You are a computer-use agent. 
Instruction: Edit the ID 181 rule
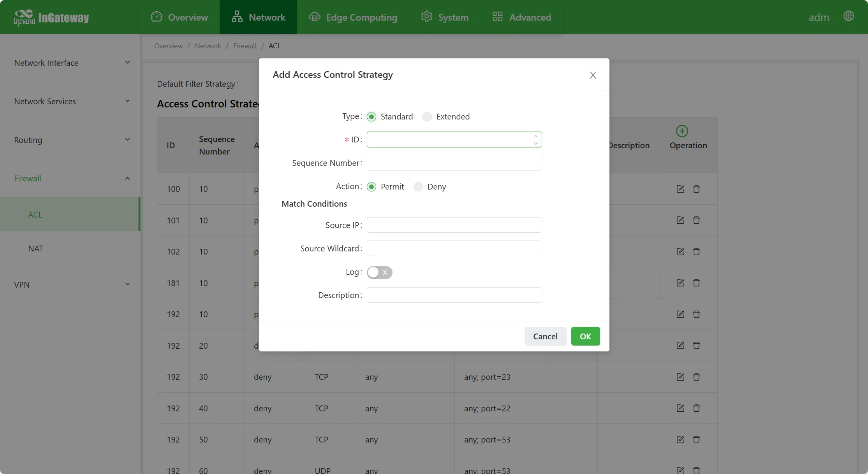point(680,283)
